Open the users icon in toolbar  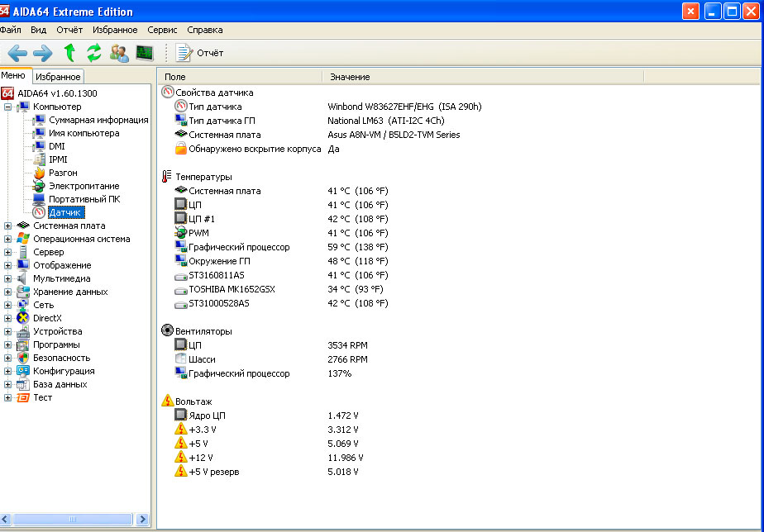119,53
